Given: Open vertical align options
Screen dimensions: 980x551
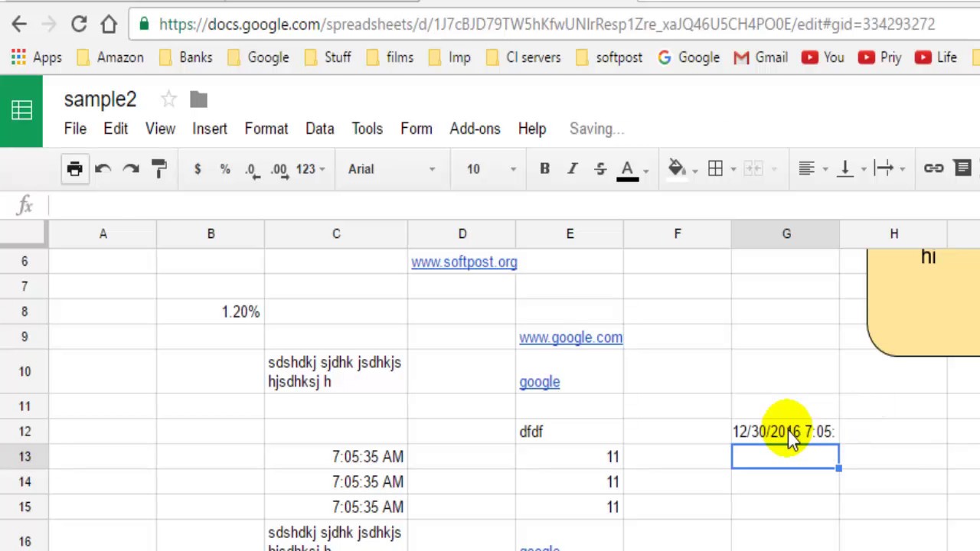Looking at the screenshot, I should (845, 168).
